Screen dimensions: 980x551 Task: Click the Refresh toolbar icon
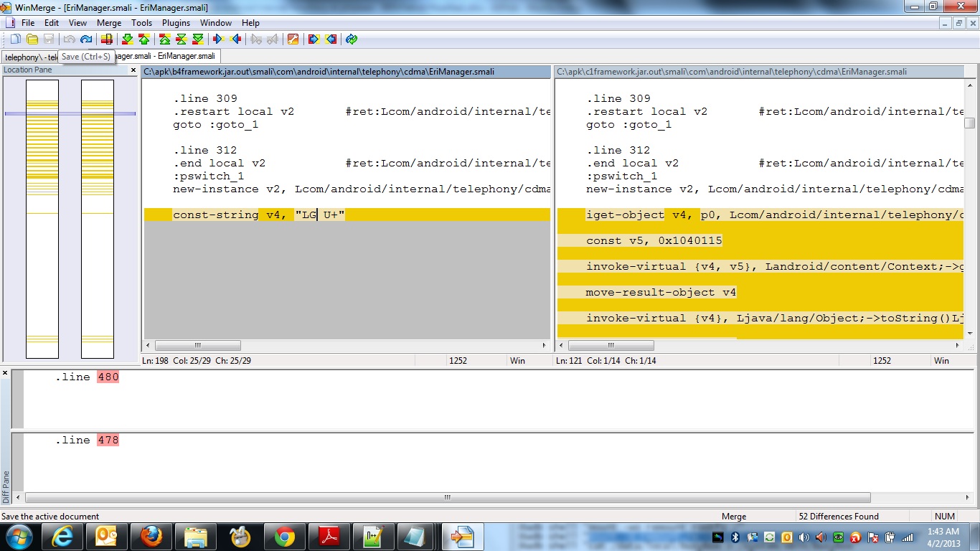coord(352,39)
